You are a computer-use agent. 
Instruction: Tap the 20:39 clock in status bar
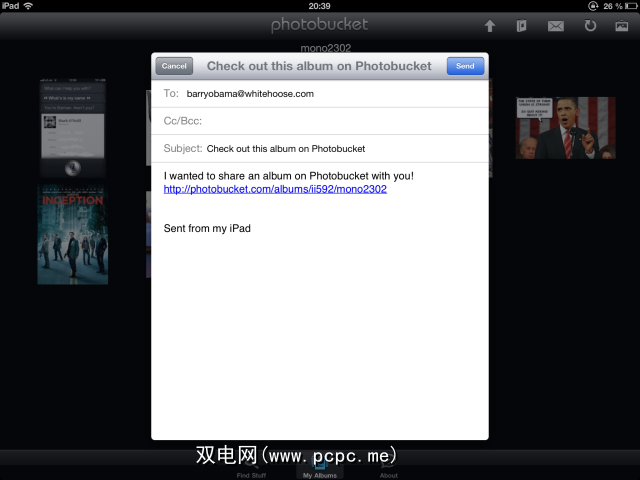pos(320,6)
